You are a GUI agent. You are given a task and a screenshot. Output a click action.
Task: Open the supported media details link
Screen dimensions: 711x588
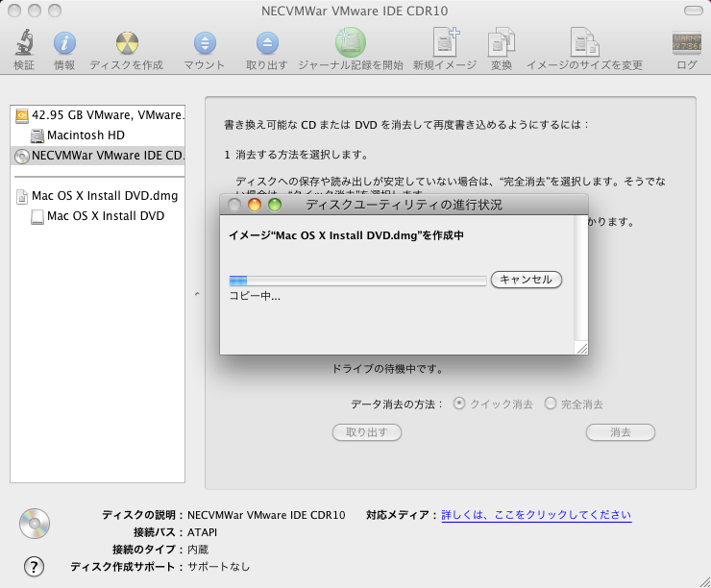tap(536, 515)
